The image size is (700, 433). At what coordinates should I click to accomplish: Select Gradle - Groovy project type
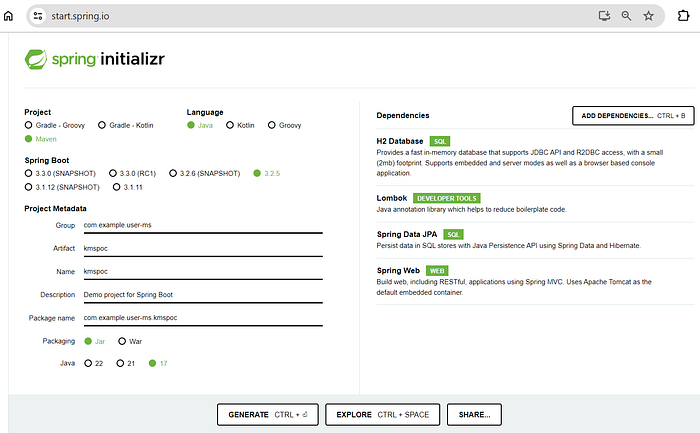(x=55, y=125)
